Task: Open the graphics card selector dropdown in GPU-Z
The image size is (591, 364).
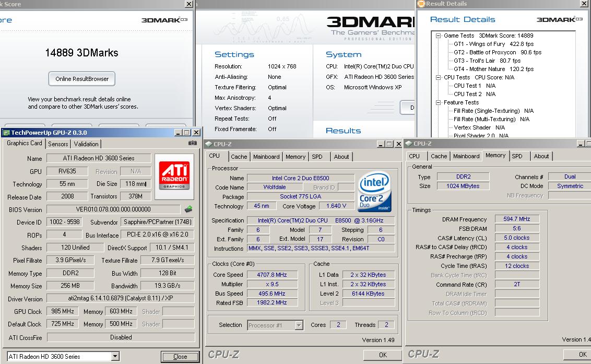Action: pyautogui.click(x=115, y=357)
